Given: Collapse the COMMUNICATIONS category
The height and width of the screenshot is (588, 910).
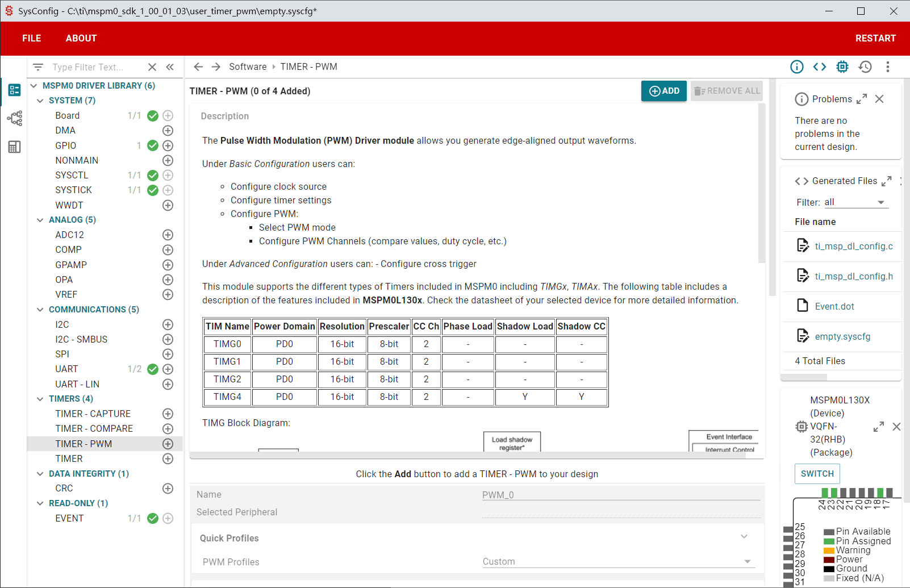Looking at the screenshot, I should [x=40, y=310].
